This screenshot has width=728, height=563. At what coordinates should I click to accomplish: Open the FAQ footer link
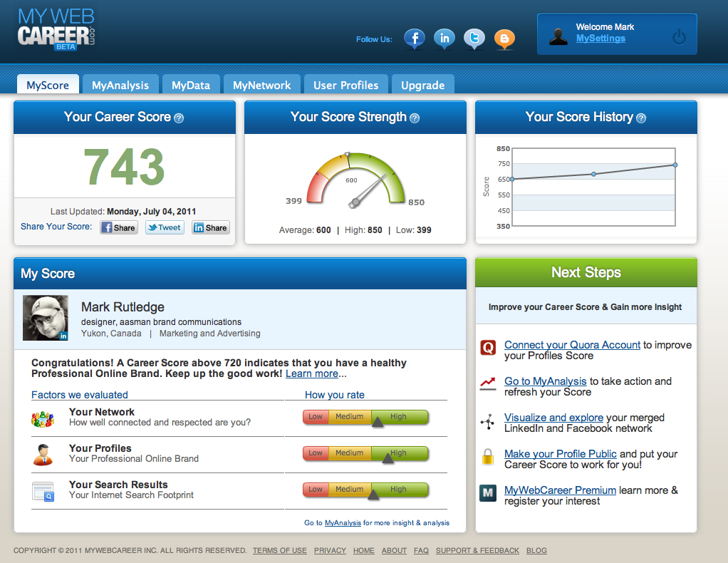421,550
